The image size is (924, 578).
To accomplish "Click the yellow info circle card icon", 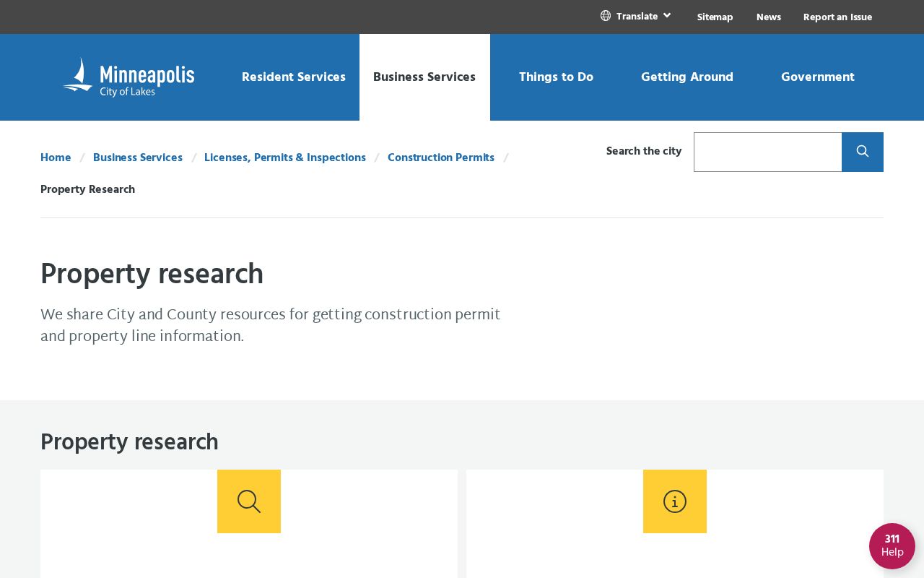I will click(x=675, y=501).
